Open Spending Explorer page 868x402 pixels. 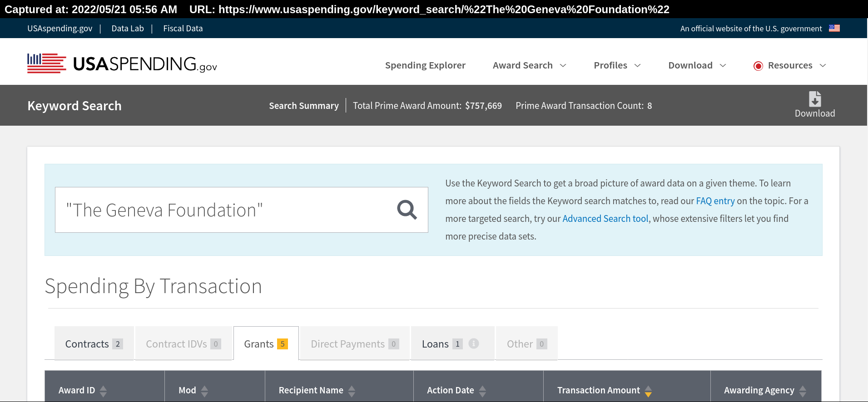425,65
